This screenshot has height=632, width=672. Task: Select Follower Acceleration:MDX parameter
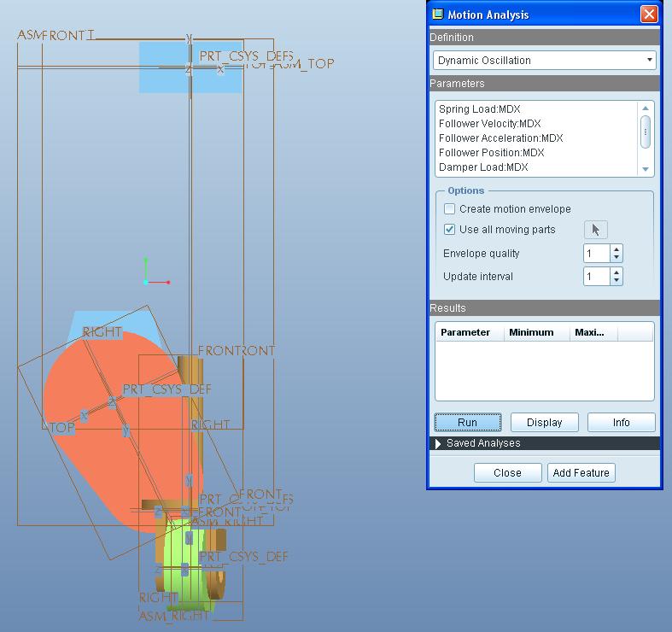(500, 138)
